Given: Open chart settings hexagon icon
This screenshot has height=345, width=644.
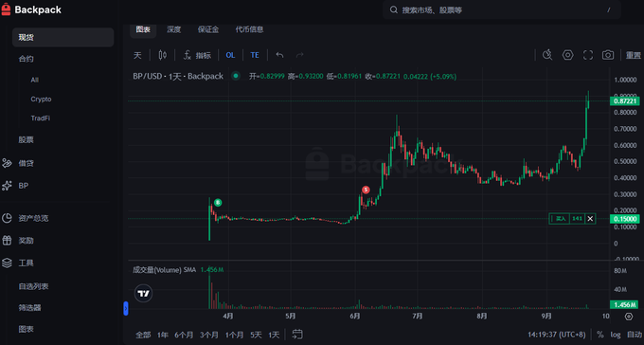Looking at the screenshot, I should click(567, 55).
